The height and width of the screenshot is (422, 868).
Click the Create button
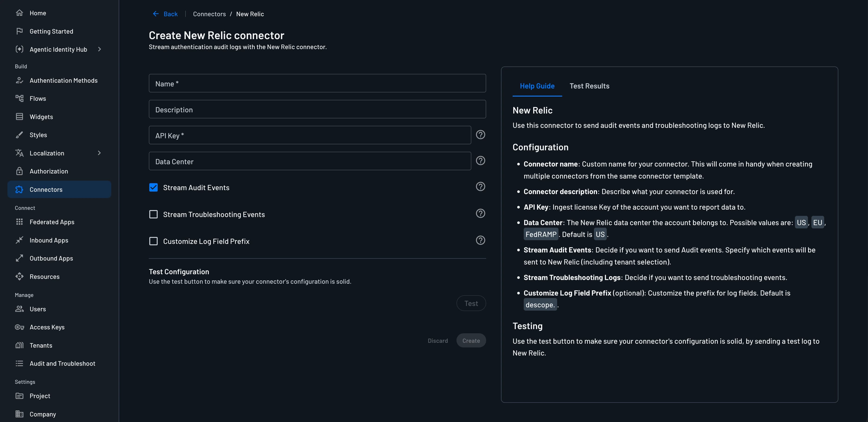point(471,340)
